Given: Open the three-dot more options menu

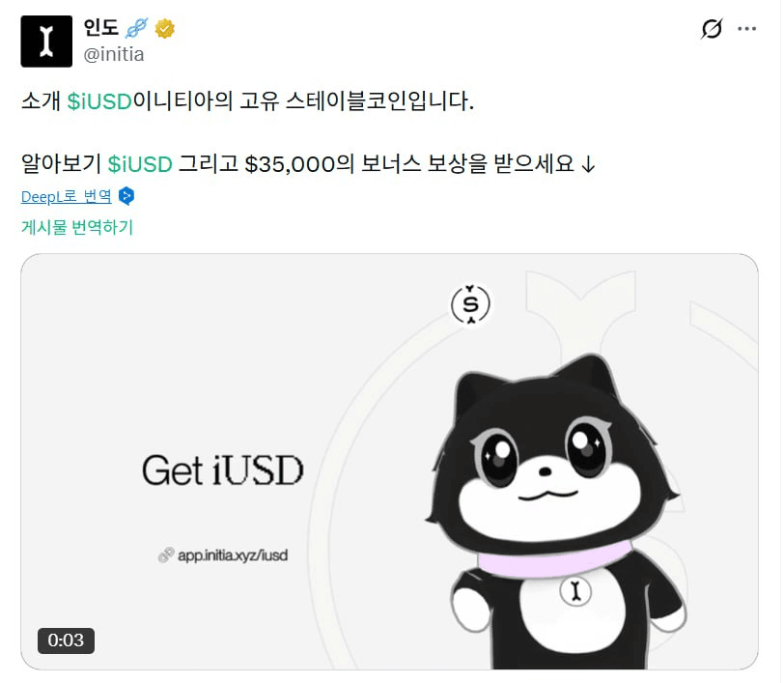Looking at the screenshot, I should [x=747, y=29].
